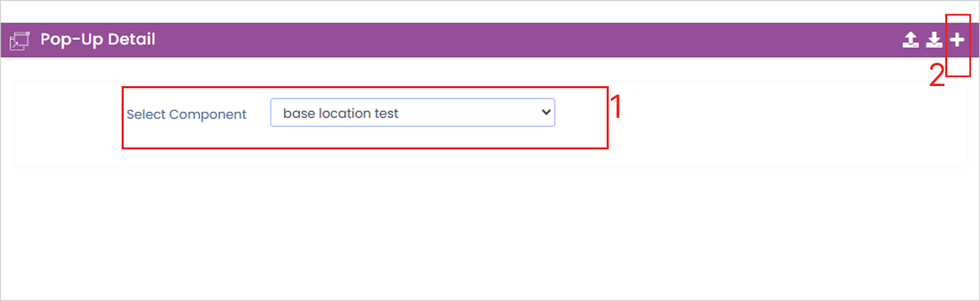This screenshot has width=980, height=301.
Task: Add a new pop-up detail entry
Action: [x=958, y=40]
